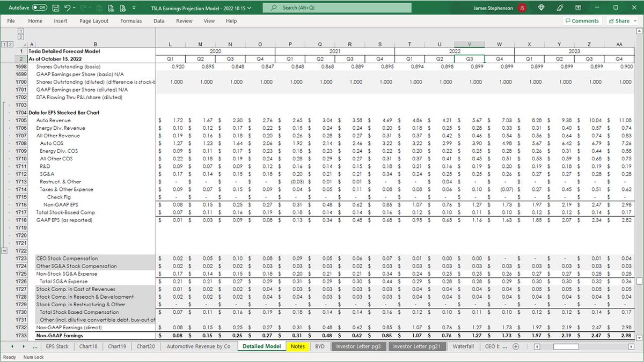Viewport: 644px width, 362px height.
Task: Open the Investor Letter pg3 sheet tab
Action: coord(358,346)
